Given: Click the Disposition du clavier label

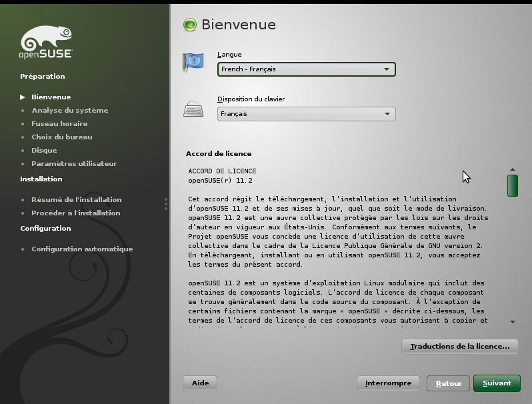Looking at the screenshot, I should click(251, 99).
